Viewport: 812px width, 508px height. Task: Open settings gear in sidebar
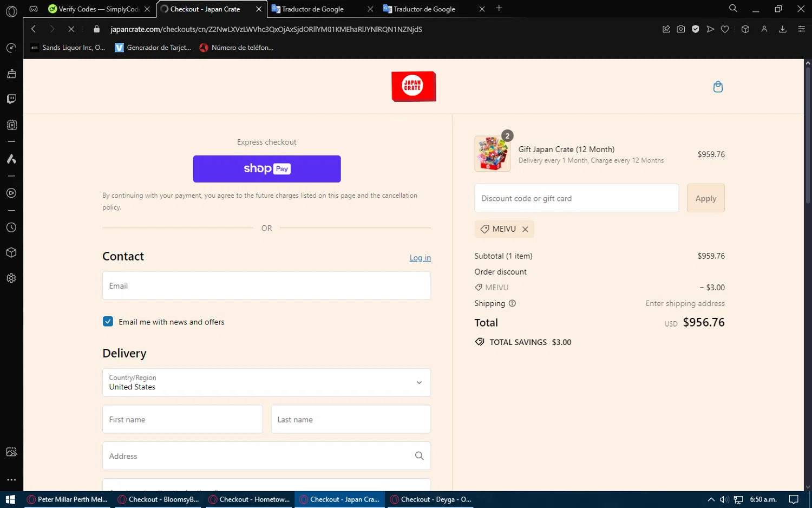[x=11, y=278]
